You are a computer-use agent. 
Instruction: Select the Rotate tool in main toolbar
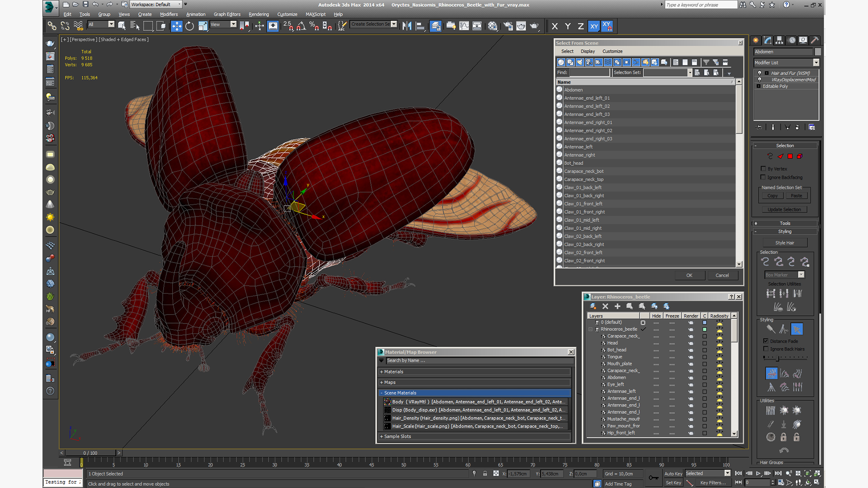(x=189, y=26)
